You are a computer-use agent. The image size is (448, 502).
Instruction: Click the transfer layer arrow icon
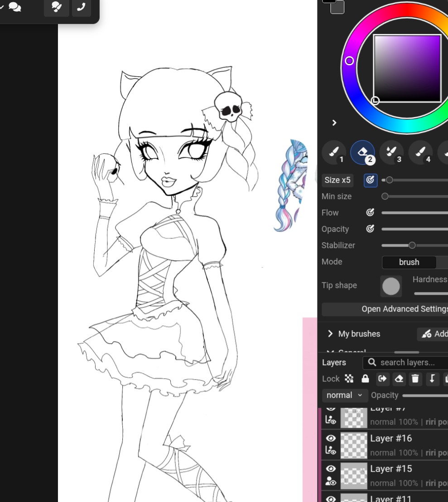pos(382,379)
